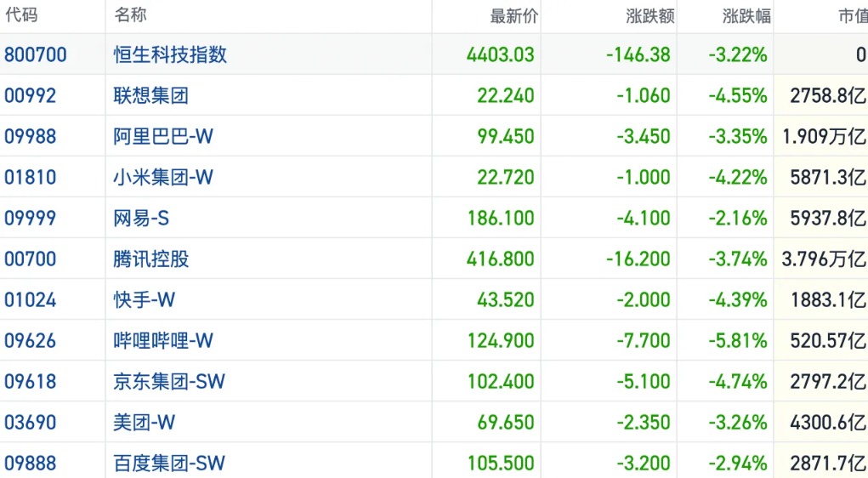Click 百度集团 latest price 105.500

click(x=501, y=463)
